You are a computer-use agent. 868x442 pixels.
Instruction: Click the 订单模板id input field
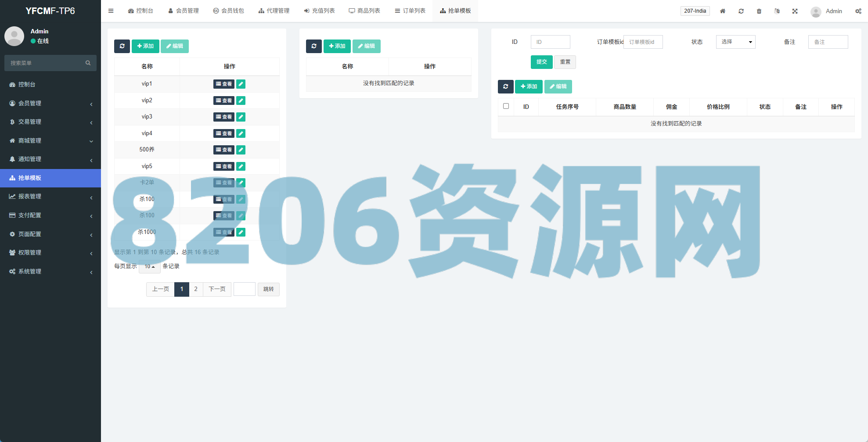[x=643, y=42]
